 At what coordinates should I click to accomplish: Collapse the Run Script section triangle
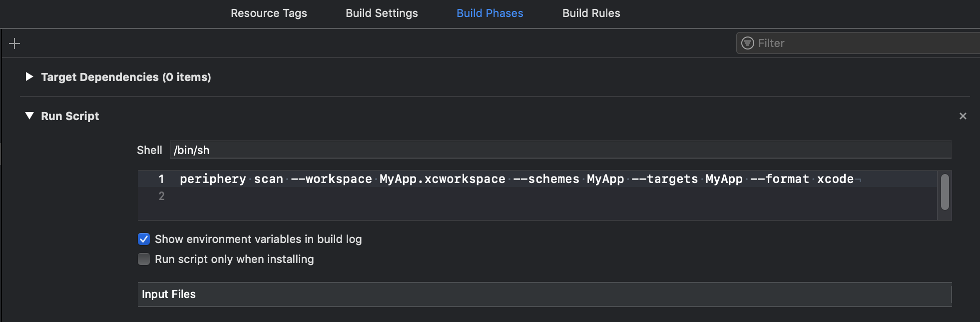[x=29, y=116]
